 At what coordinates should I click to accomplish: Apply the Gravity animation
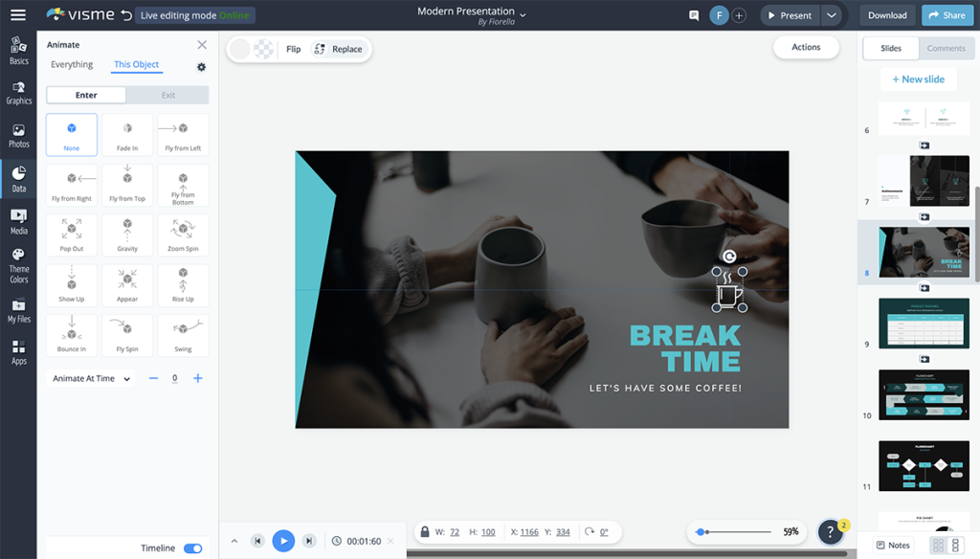[127, 235]
